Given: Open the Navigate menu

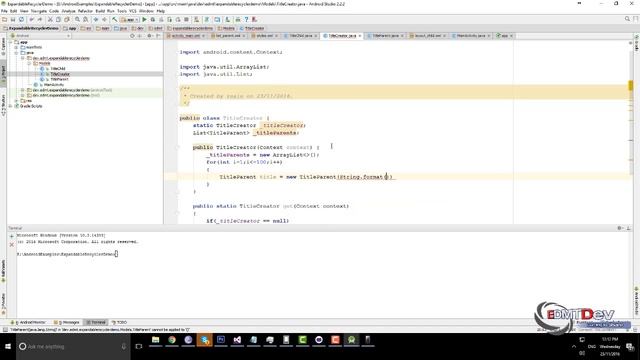Looking at the screenshot, I should pos(39,11).
